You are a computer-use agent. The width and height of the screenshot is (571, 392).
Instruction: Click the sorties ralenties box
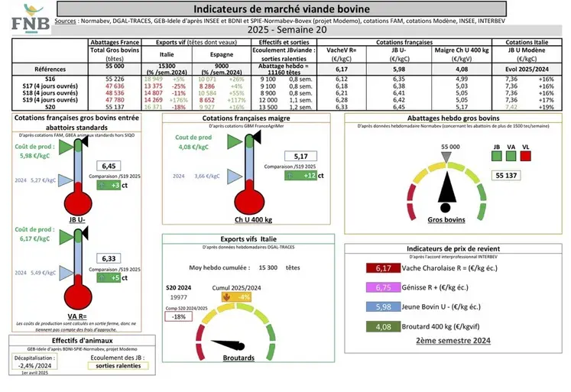click(118, 366)
